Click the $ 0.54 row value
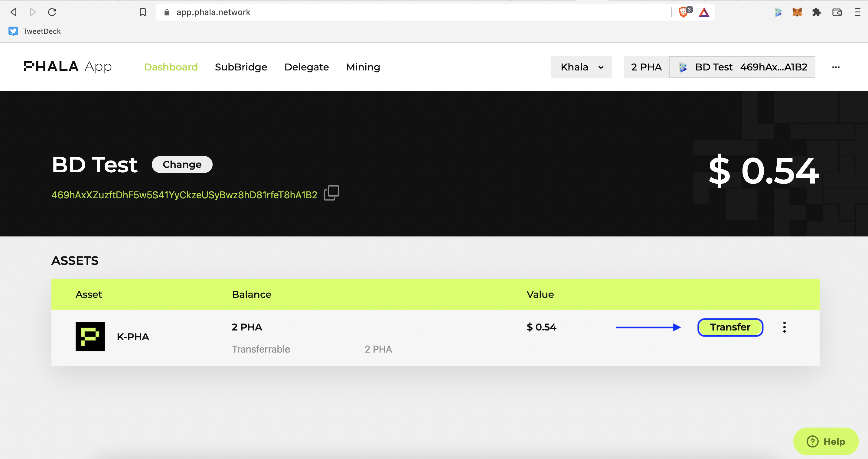 click(x=541, y=327)
